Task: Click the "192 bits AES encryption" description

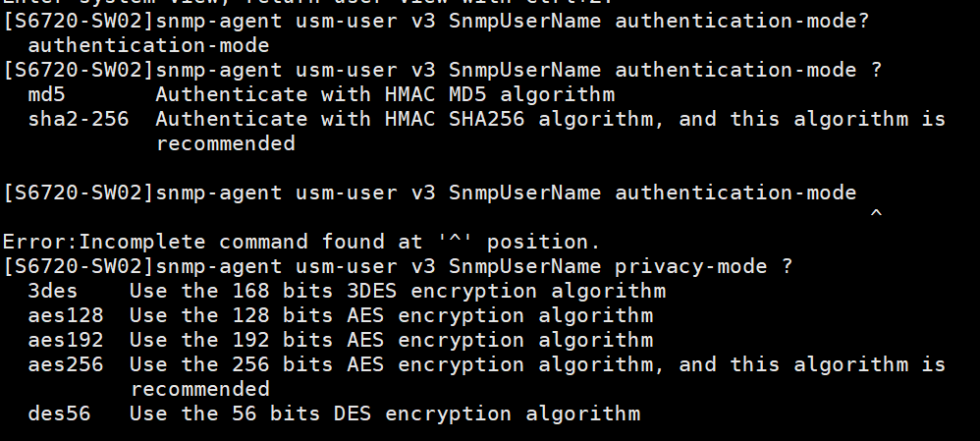Action: 391,340
